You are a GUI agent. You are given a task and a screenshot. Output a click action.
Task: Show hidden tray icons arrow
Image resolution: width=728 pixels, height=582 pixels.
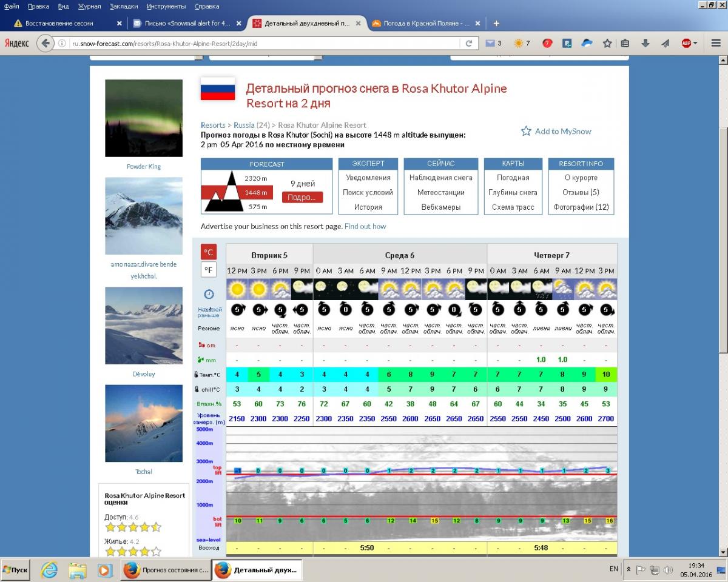(629, 570)
